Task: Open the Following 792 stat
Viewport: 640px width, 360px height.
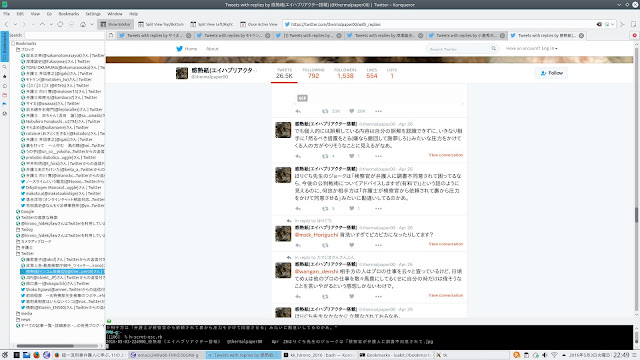Action: tap(313, 73)
